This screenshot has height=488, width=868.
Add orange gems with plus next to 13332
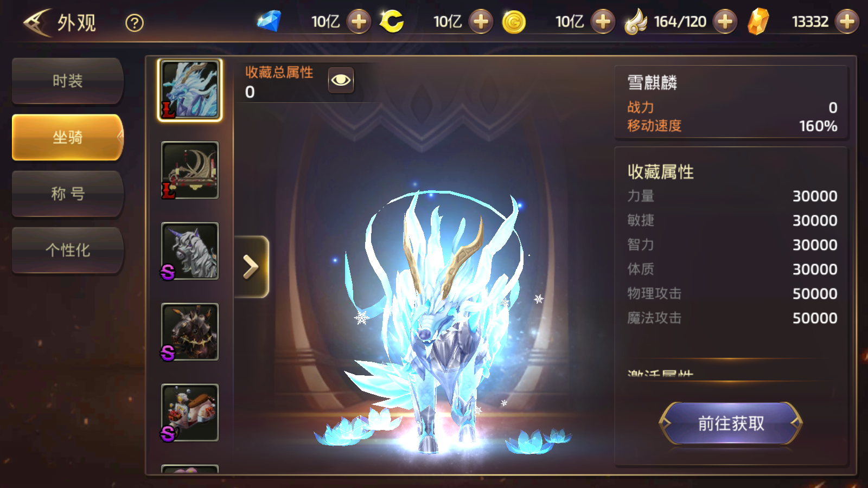point(847,22)
